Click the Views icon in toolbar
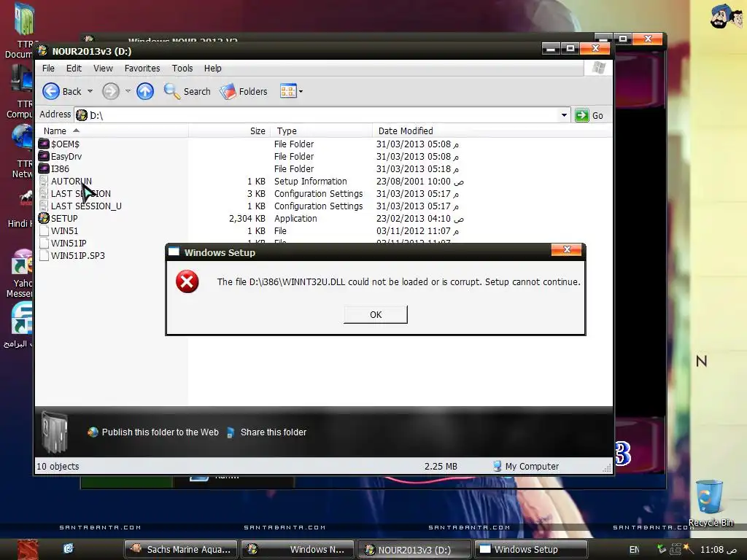This screenshot has height=560, width=747. pyautogui.click(x=288, y=91)
